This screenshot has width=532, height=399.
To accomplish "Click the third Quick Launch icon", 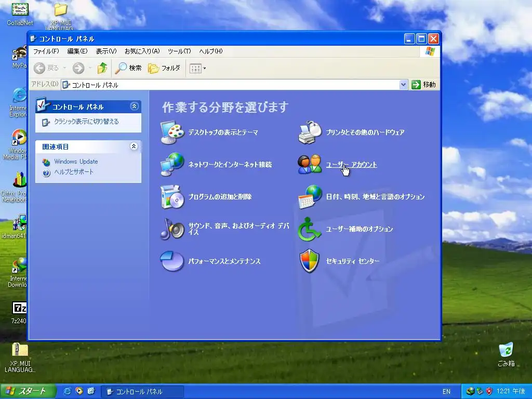I will [91, 391].
